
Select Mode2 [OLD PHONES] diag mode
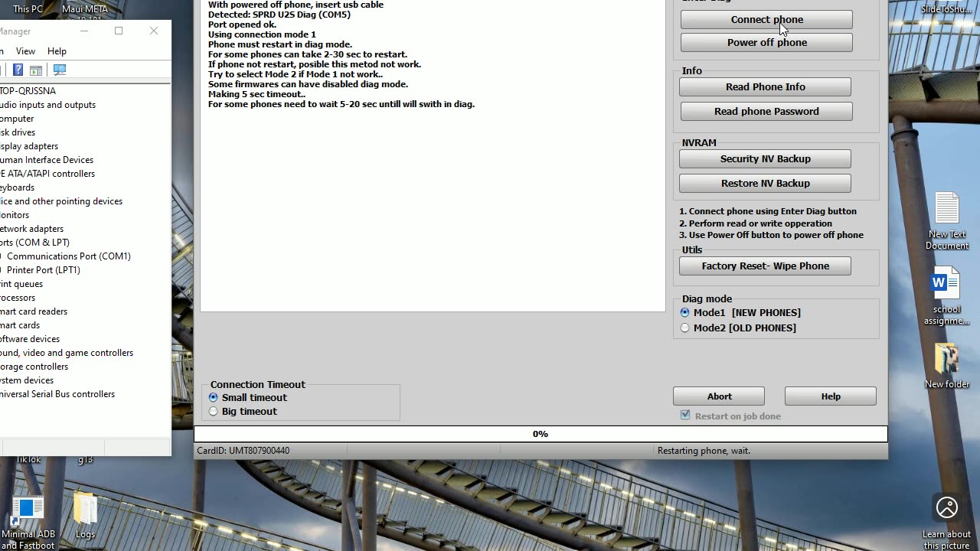coord(739,328)
